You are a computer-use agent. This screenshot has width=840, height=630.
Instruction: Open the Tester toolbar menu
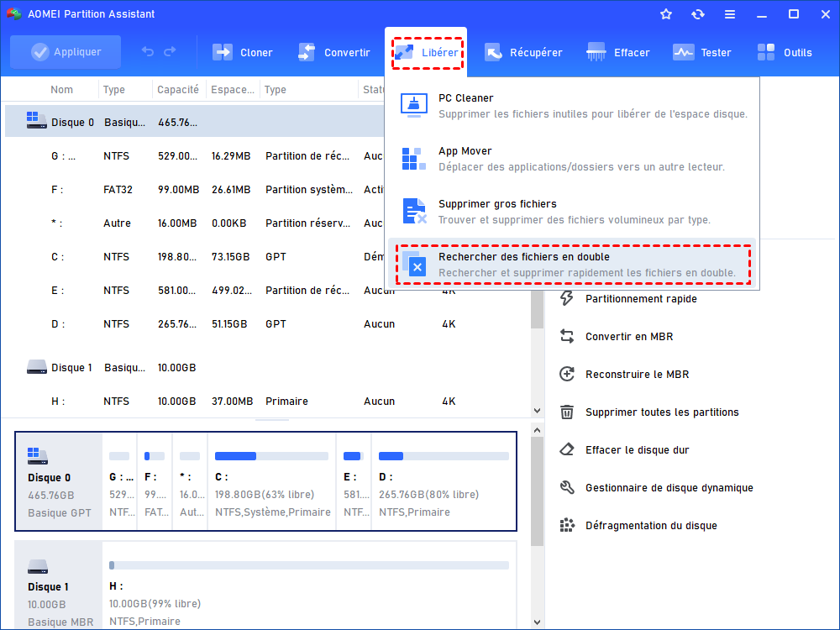pyautogui.click(x=701, y=52)
